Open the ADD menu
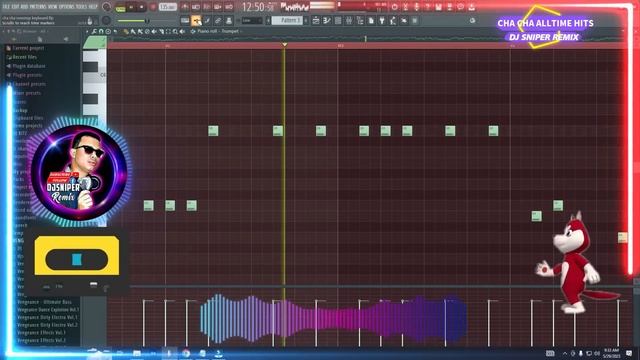The height and width of the screenshot is (360, 640). pos(24,7)
